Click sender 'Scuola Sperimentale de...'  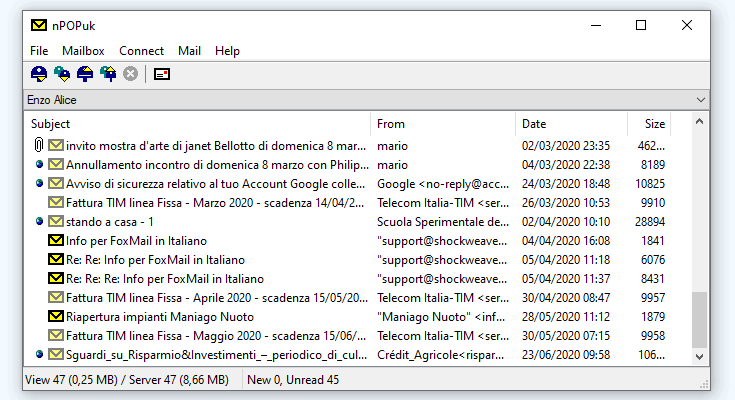click(443, 222)
